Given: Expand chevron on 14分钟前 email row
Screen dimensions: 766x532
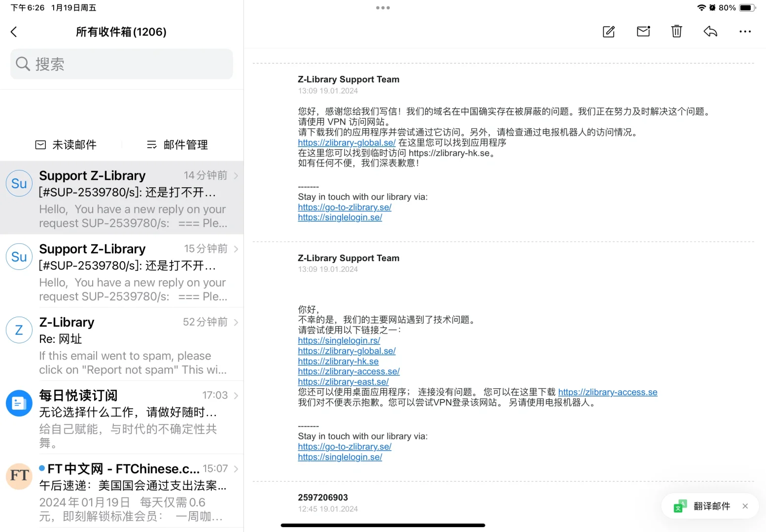Looking at the screenshot, I should point(236,175).
